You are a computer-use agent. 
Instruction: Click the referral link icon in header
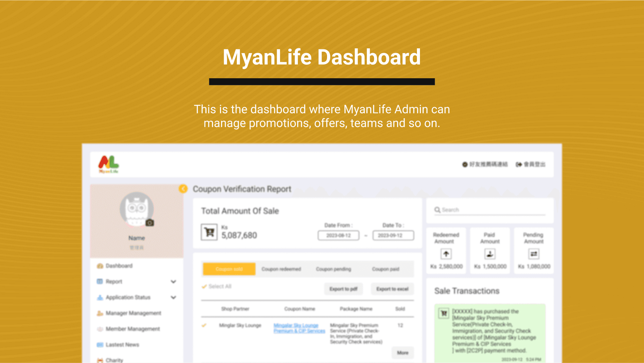465,164
